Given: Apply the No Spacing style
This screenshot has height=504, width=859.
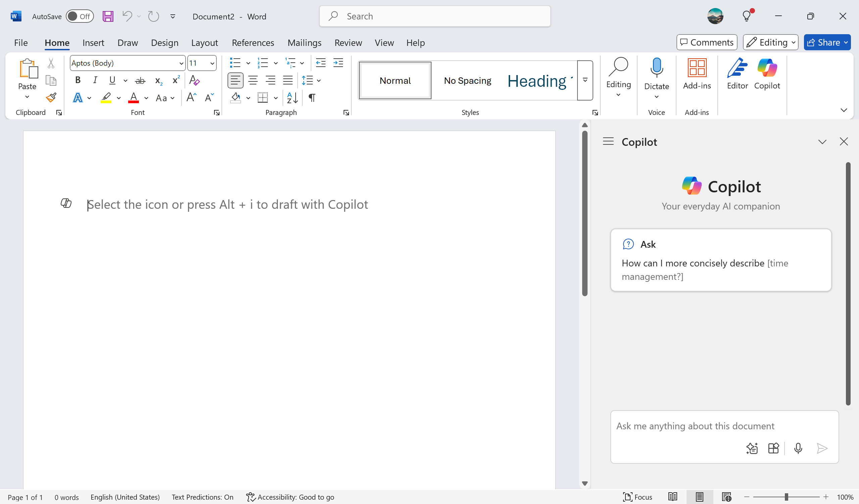Looking at the screenshot, I should coord(467,80).
